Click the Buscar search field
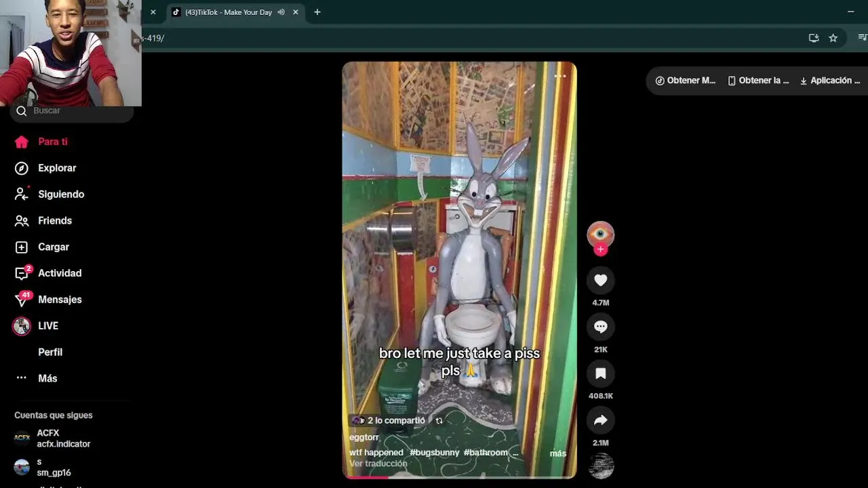868x488 pixels. (73, 110)
